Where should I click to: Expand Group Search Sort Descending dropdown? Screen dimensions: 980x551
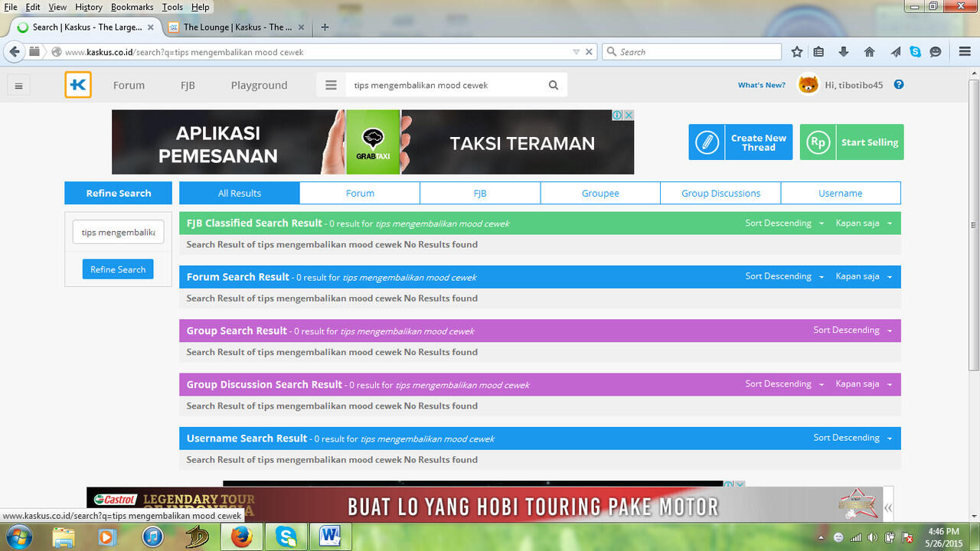(853, 330)
